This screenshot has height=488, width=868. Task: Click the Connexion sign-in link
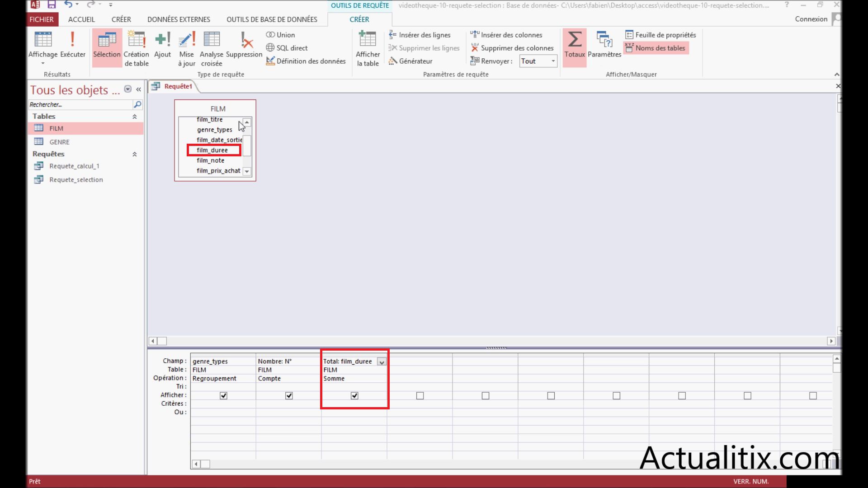click(811, 19)
